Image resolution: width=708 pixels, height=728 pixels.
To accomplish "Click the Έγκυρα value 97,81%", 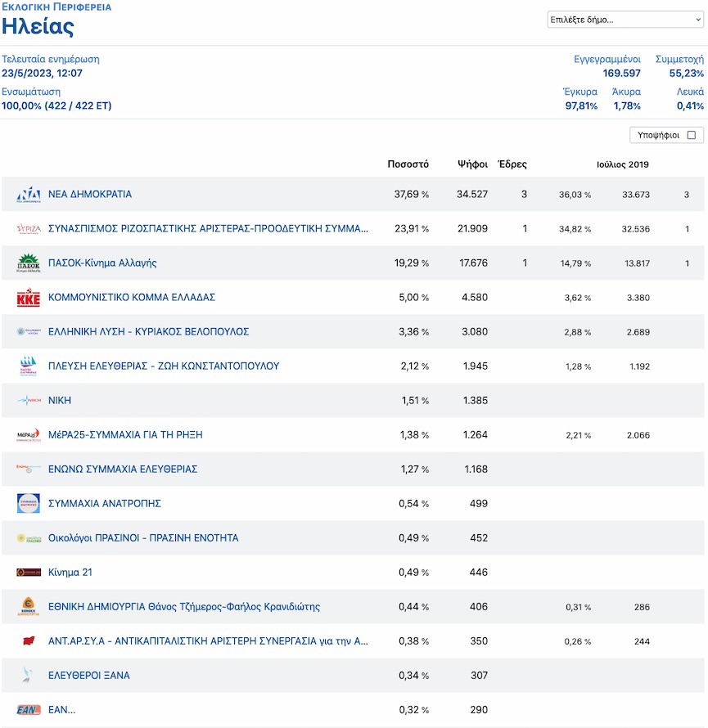I will pos(581,106).
